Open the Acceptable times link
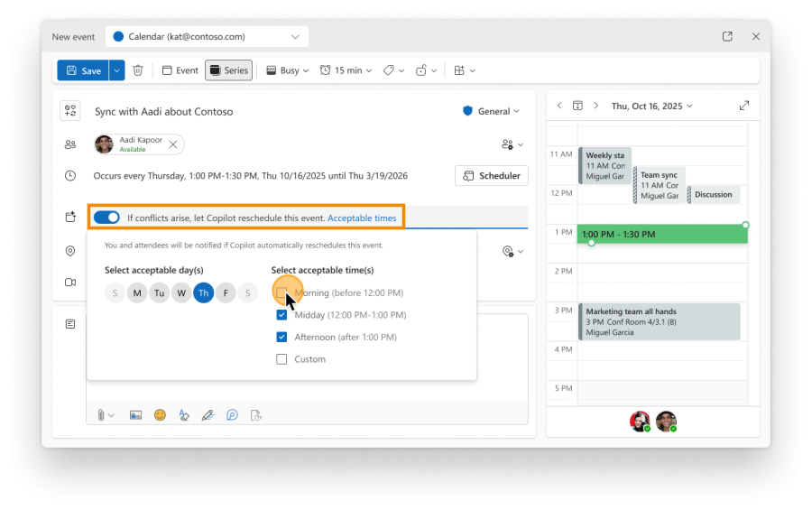This screenshot has width=812, height=510. pos(362,218)
